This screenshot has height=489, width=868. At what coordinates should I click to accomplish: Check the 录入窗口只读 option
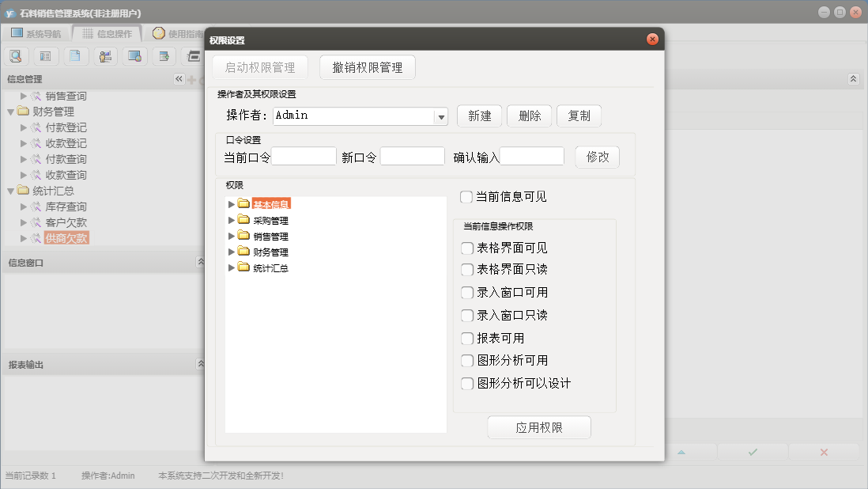click(x=467, y=316)
